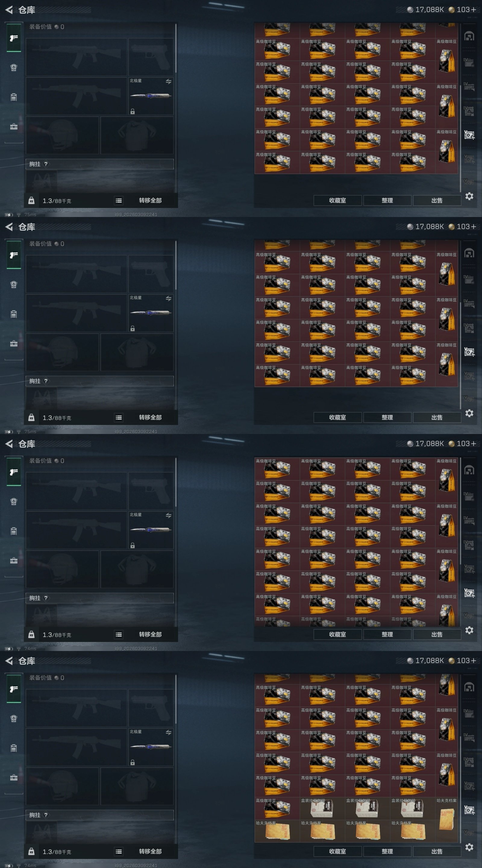The width and height of the screenshot is (482, 868).
Task: Open the 胸挂 question mark help in topmost view
Action: [x=46, y=164]
